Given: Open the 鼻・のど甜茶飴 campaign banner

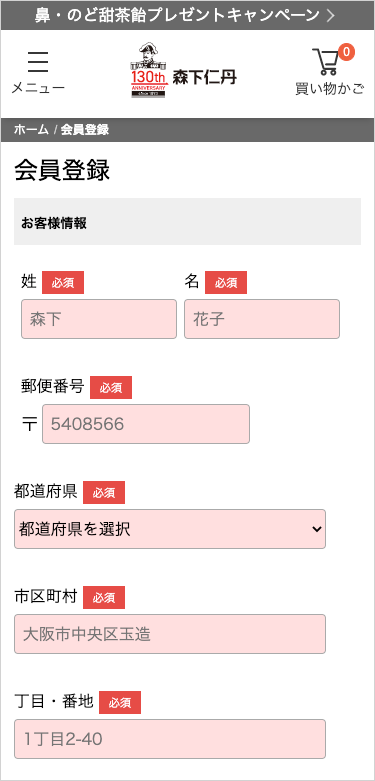Looking at the screenshot, I should point(187,15).
